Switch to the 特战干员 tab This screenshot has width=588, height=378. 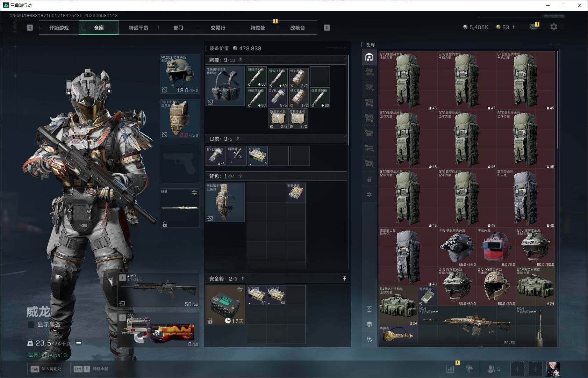(x=138, y=28)
